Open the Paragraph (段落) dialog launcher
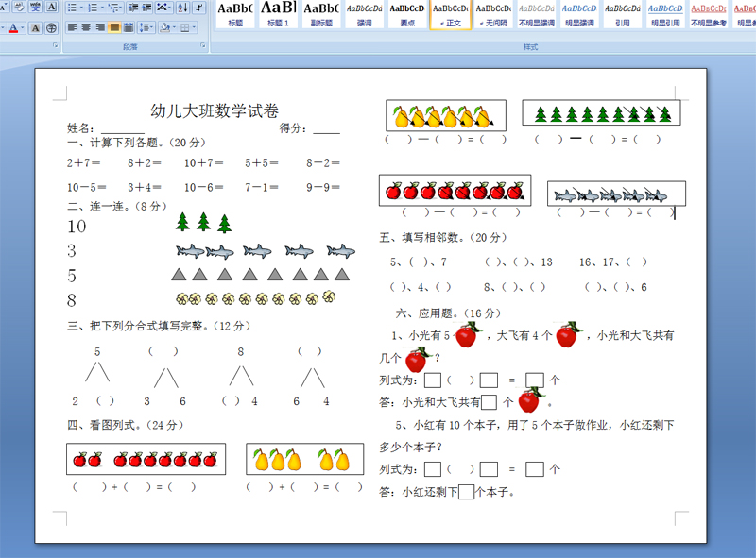 click(203, 45)
